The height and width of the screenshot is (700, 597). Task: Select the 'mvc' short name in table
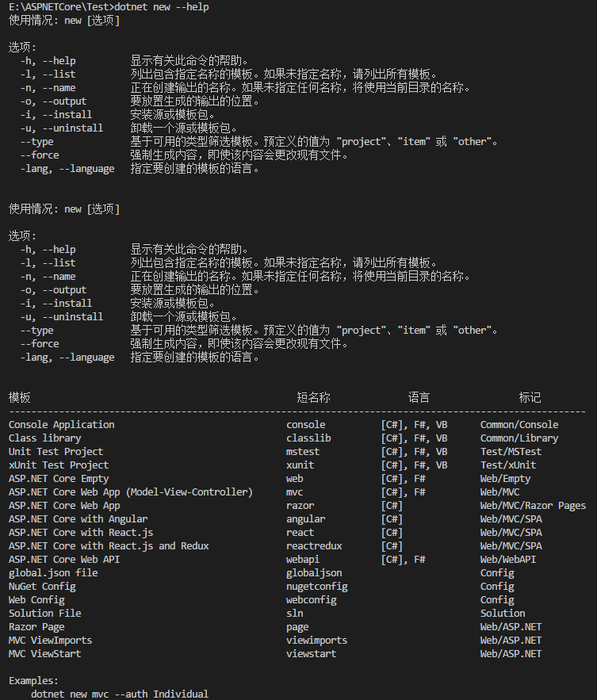(x=295, y=492)
